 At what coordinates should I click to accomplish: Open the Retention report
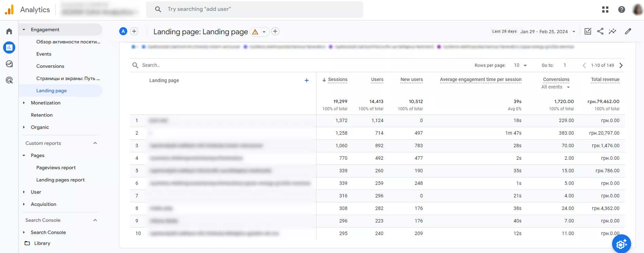point(42,115)
